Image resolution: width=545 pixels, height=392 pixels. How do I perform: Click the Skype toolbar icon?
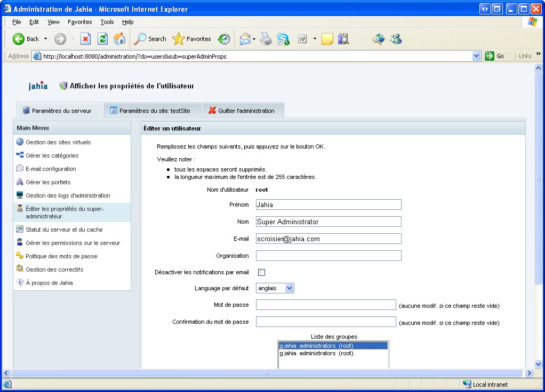tap(283, 39)
